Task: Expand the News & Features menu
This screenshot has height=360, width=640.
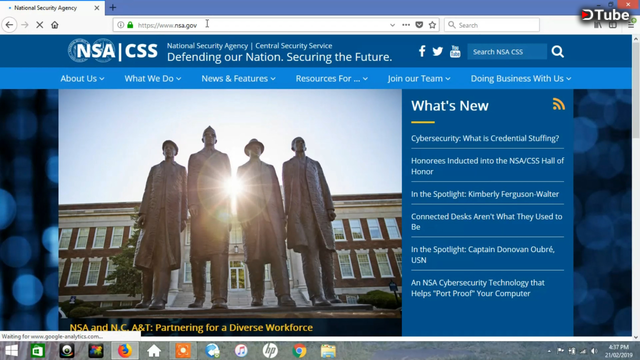Action: [x=238, y=78]
